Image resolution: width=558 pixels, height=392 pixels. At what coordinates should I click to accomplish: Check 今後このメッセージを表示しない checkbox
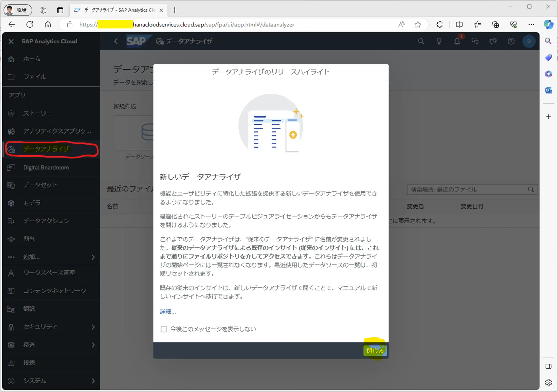164,329
